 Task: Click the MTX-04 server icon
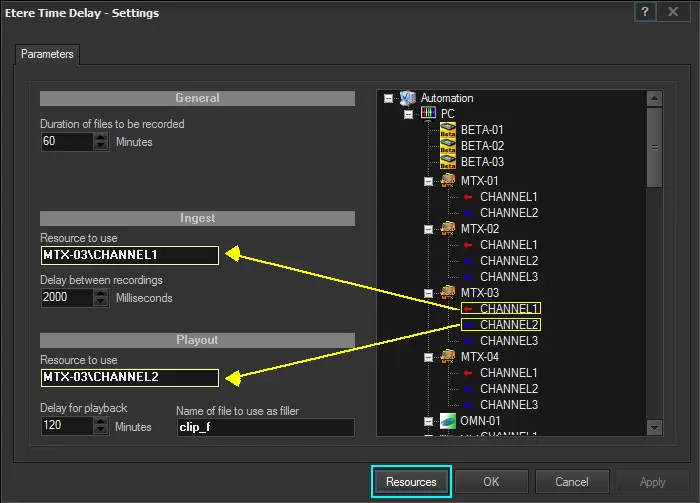click(x=447, y=356)
